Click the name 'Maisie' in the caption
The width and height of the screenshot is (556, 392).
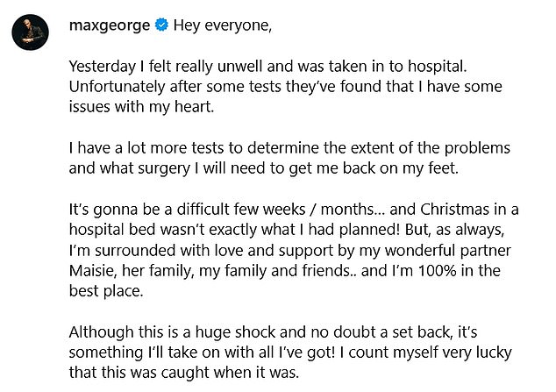93,271
